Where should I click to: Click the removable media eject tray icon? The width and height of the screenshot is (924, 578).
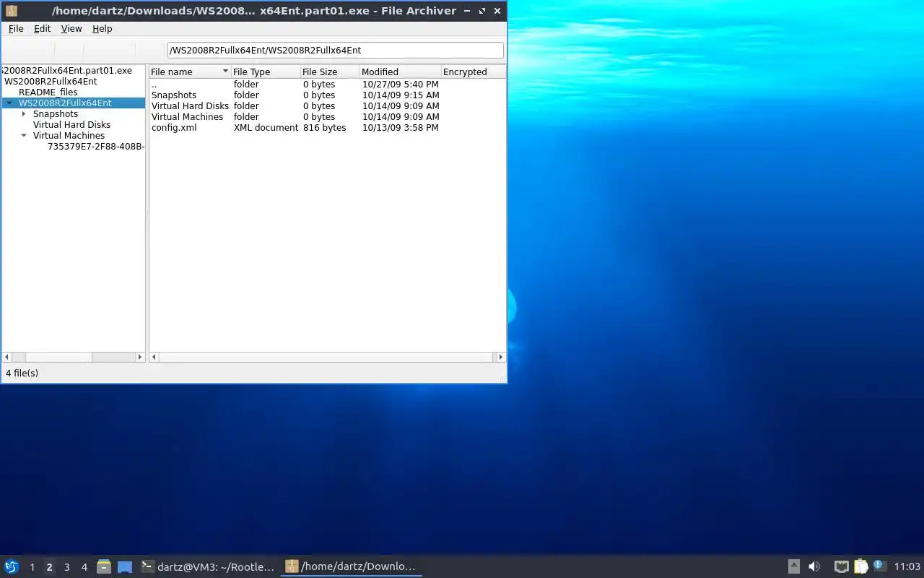[793, 567]
